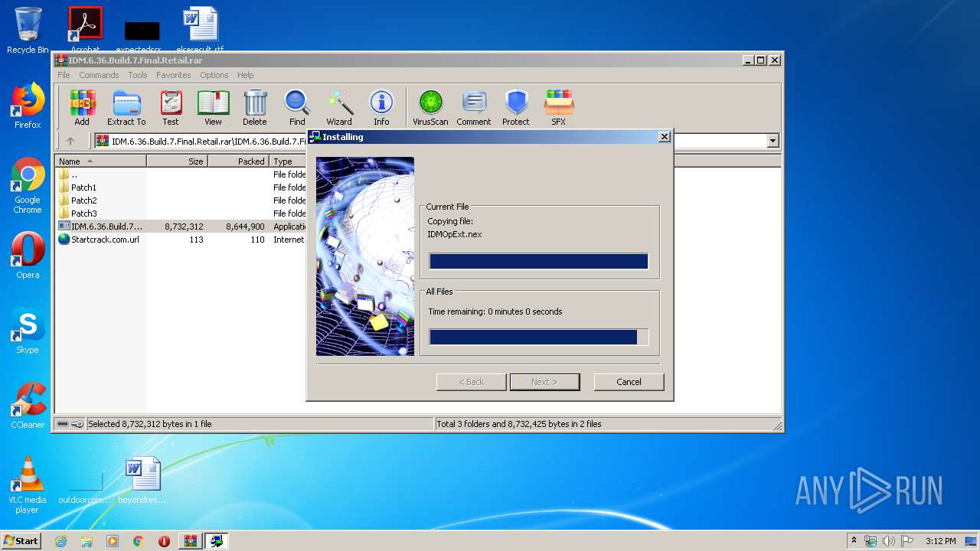Sort by the Size column header

pyautogui.click(x=177, y=161)
